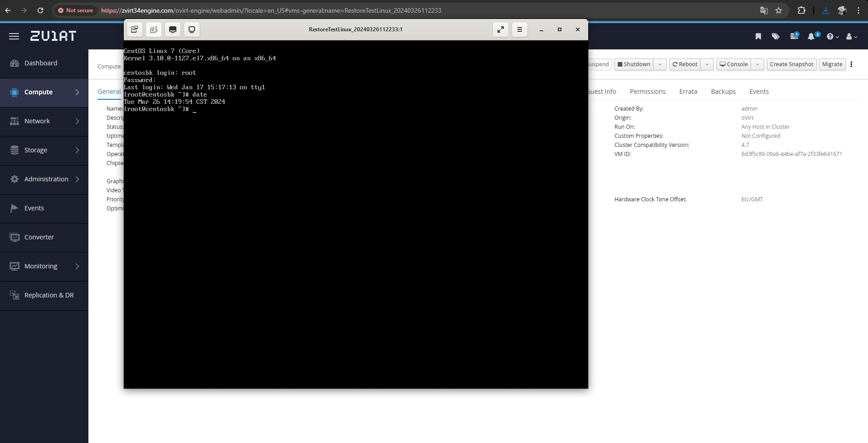The image size is (868, 443).
Task: Toggle fullscreen in the console window
Action: tap(501, 29)
